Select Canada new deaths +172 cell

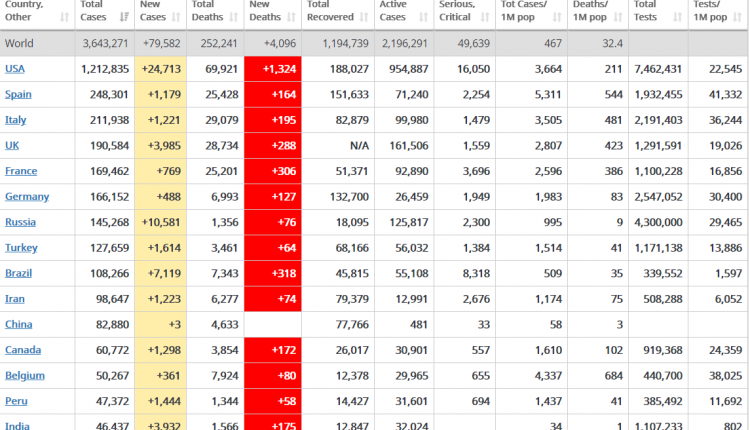click(273, 350)
